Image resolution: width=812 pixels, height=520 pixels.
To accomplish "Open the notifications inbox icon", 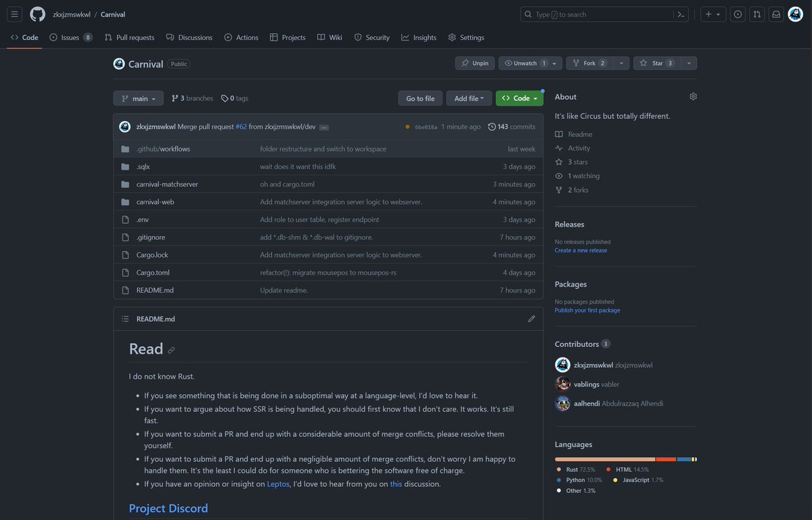I will (x=776, y=14).
